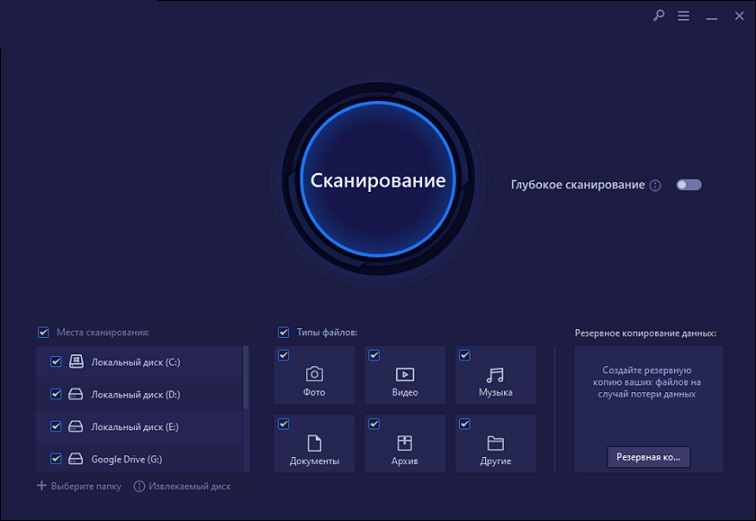This screenshot has height=521, width=756.
Task: Close the application window
Action: pyautogui.click(x=739, y=16)
